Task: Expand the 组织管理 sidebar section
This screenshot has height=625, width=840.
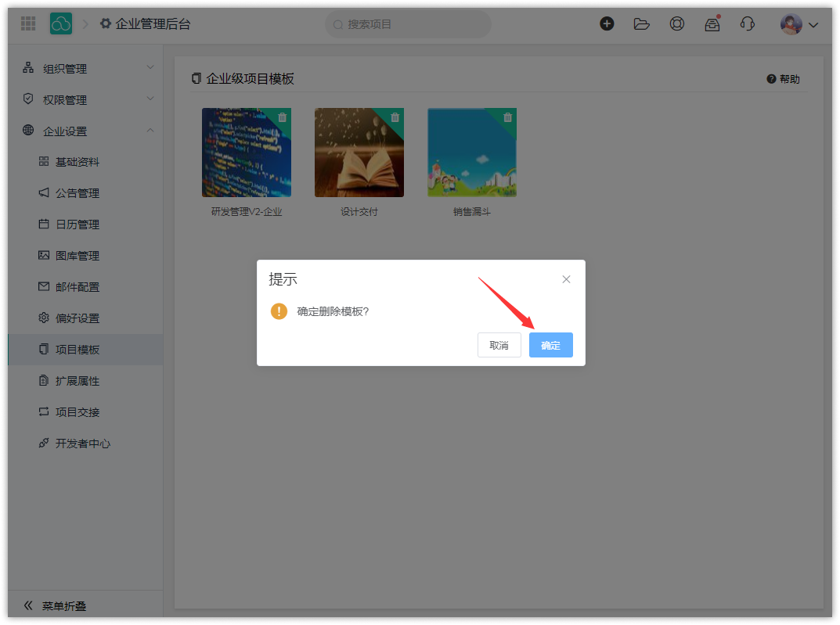Action: pyautogui.click(x=86, y=69)
